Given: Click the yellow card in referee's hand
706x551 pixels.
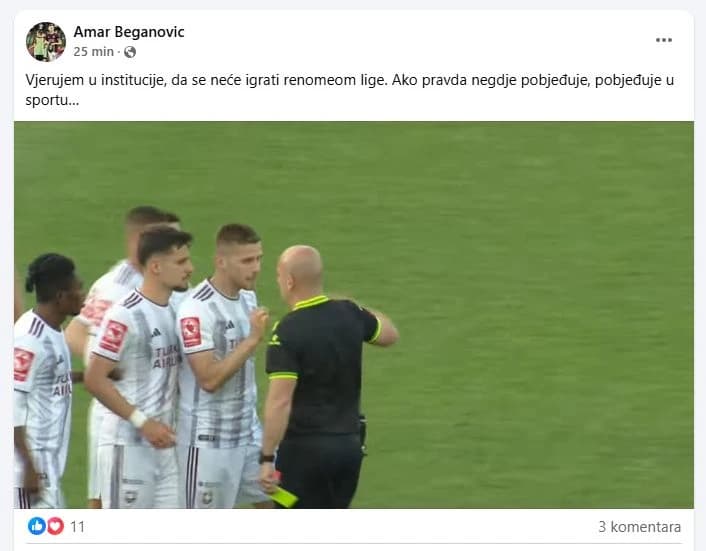Looking at the screenshot, I should 285,497.
